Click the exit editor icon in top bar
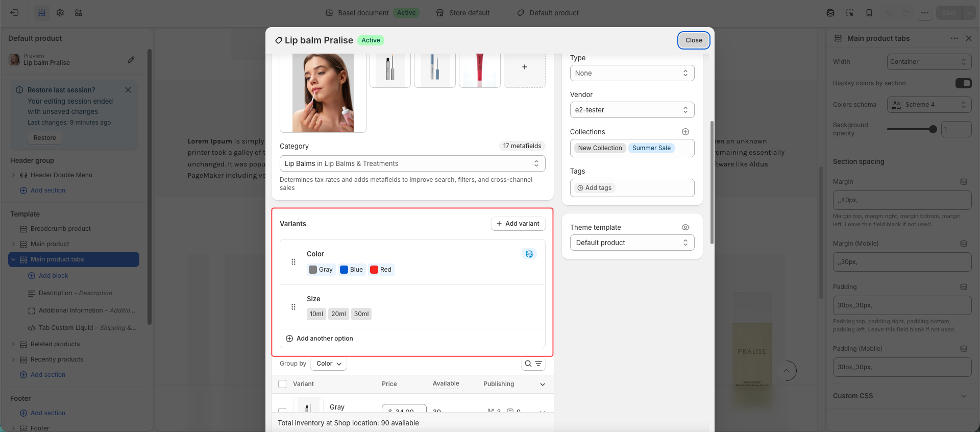Image resolution: width=980 pixels, height=432 pixels. [x=14, y=13]
